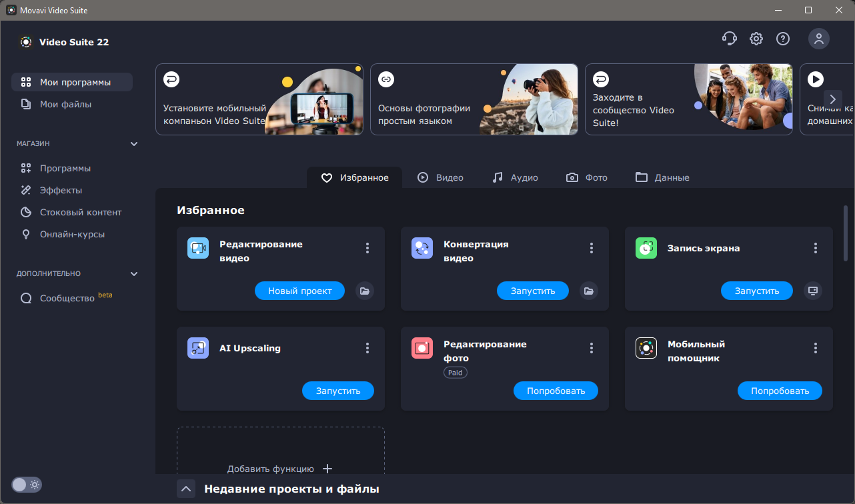Open the user account avatar

coord(819,39)
